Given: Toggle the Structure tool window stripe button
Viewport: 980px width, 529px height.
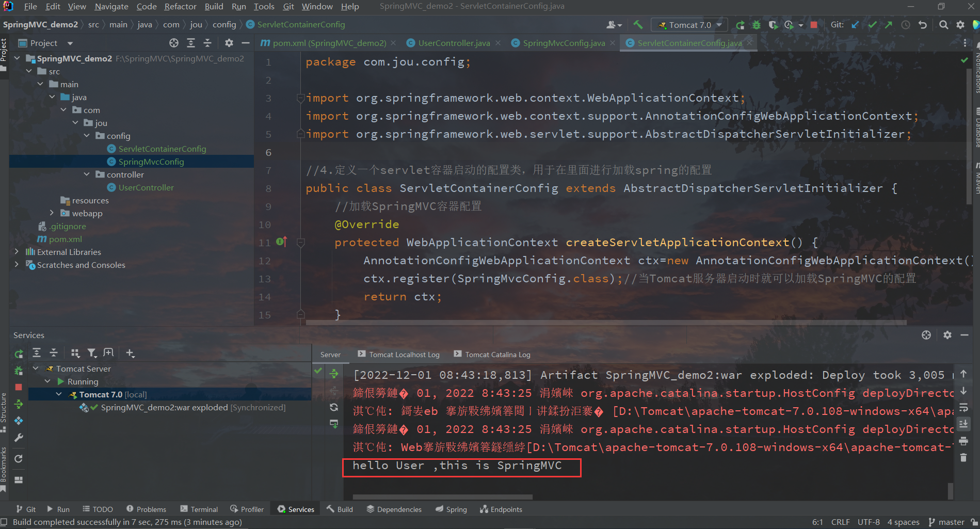Looking at the screenshot, I should pos(4,410).
